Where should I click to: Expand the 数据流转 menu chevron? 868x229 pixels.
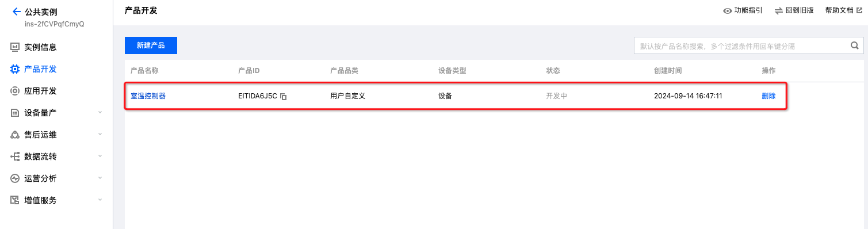point(100,157)
